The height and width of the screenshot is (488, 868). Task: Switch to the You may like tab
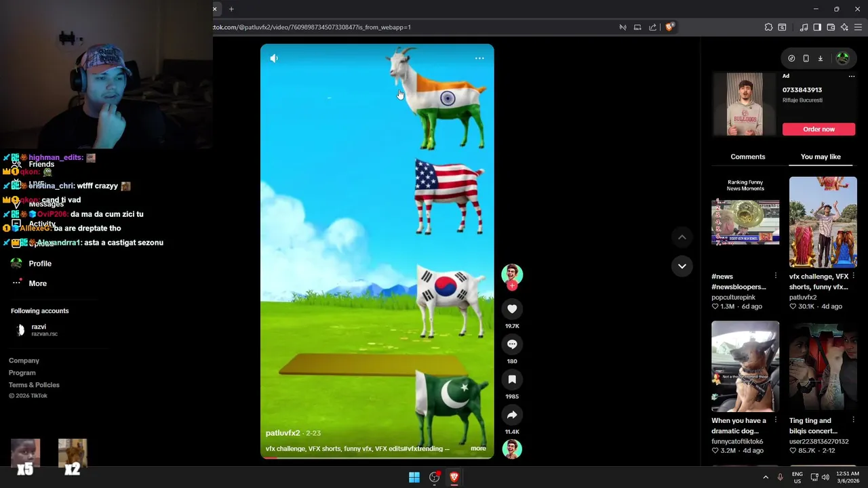(x=821, y=157)
